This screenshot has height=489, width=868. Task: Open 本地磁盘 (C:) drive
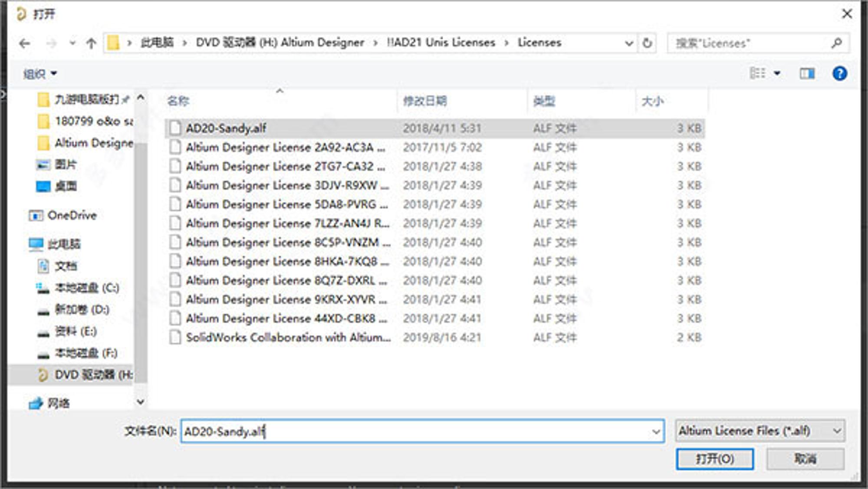coord(78,288)
